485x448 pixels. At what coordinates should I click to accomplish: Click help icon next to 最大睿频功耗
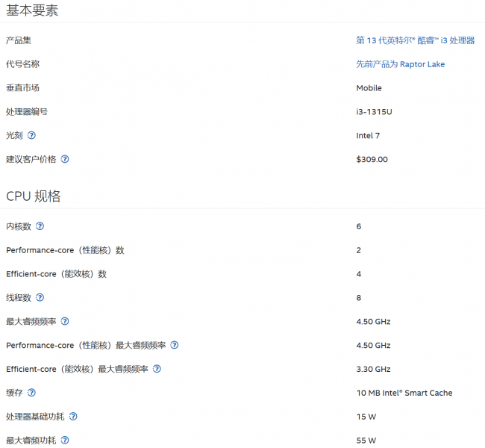[x=65, y=440]
